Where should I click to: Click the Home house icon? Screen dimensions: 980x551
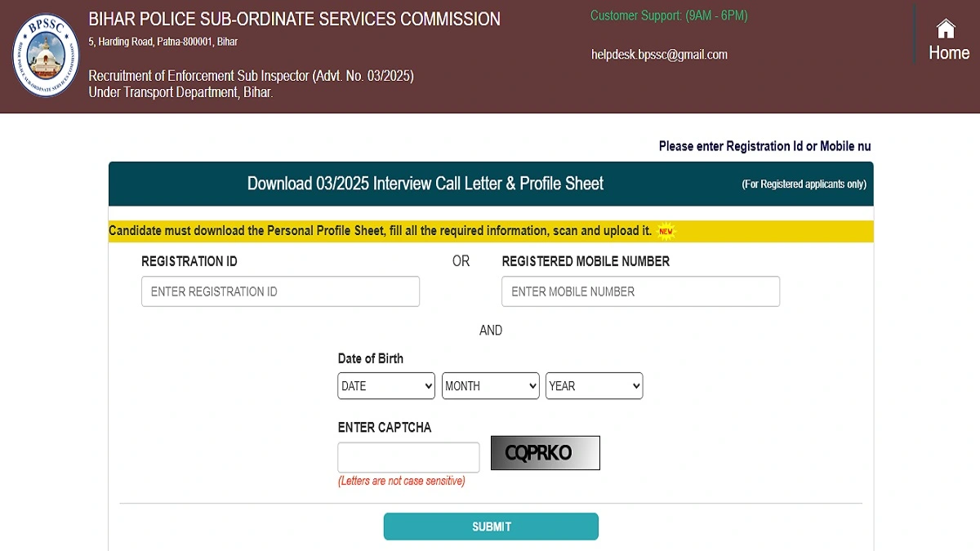coord(947,29)
